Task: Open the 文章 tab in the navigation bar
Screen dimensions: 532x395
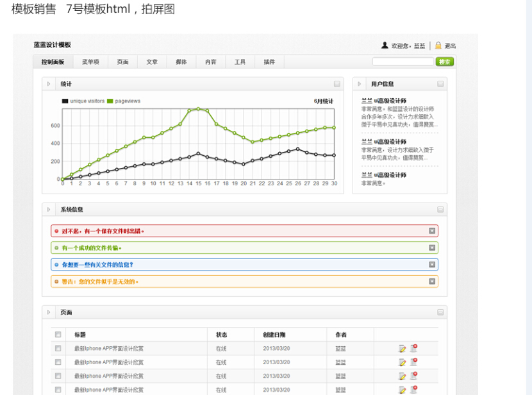Action: pyautogui.click(x=152, y=62)
